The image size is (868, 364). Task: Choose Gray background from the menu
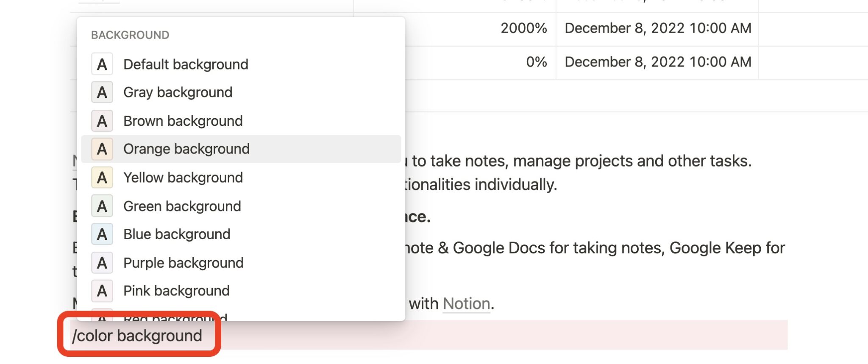(178, 92)
